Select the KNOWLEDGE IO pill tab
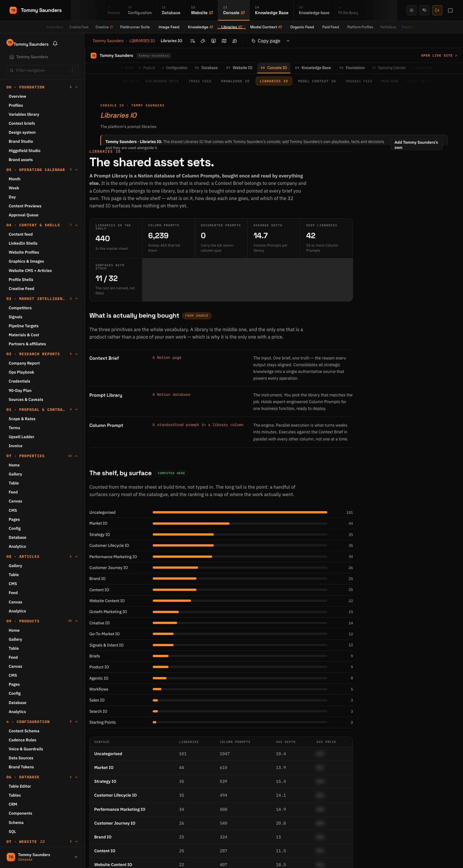 coord(235,81)
